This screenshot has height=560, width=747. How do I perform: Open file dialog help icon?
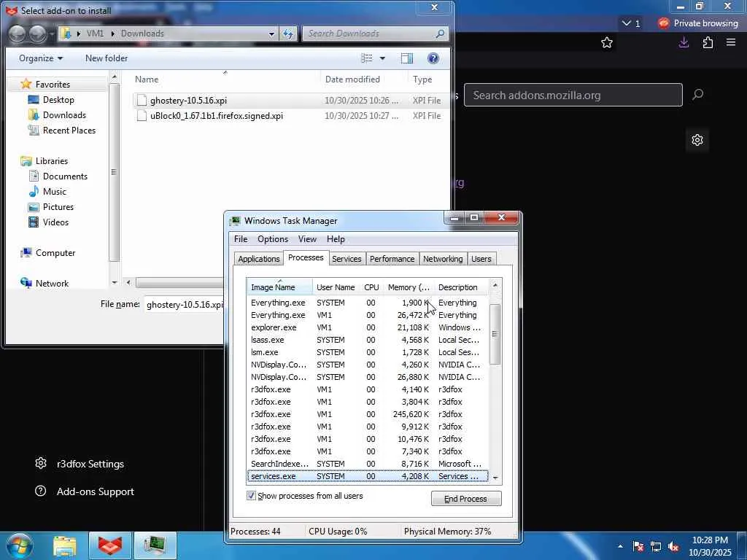(x=433, y=58)
